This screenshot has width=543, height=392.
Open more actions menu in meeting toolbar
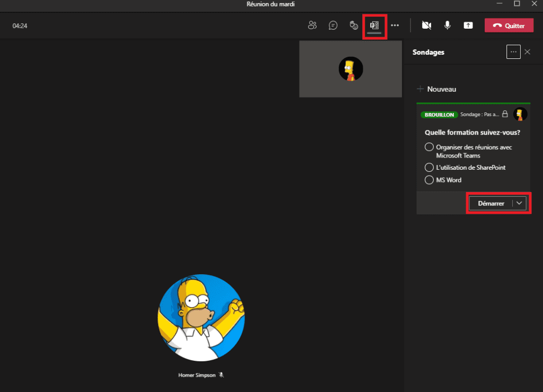[395, 25]
